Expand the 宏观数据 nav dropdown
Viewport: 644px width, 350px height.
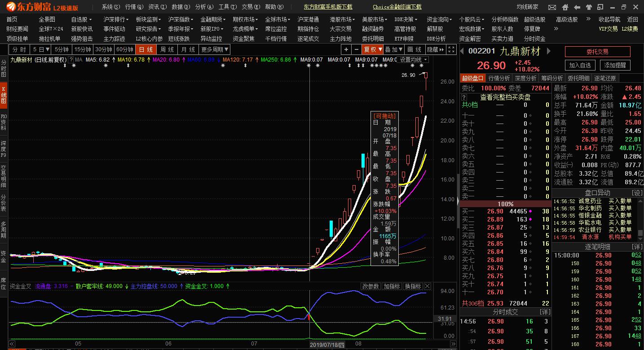point(472,28)
